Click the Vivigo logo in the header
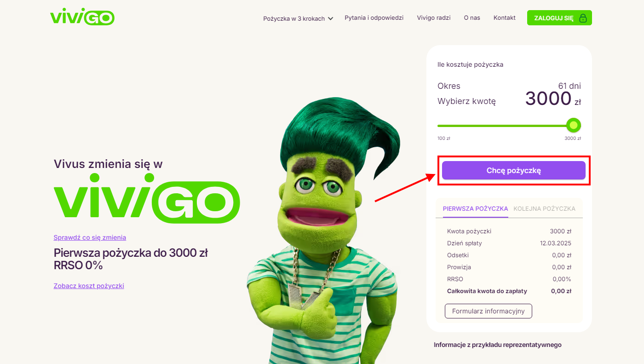This screenshot has height=364, width=644. [82, 17]
